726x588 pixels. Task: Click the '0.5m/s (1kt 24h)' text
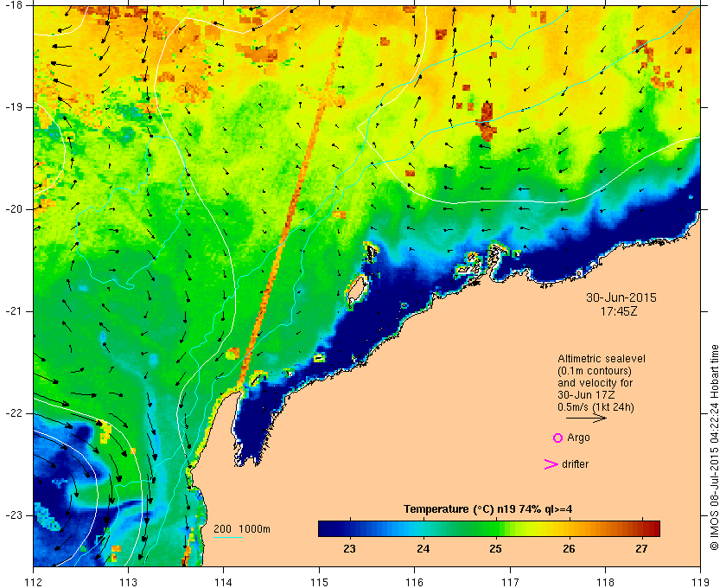point(595,408)
